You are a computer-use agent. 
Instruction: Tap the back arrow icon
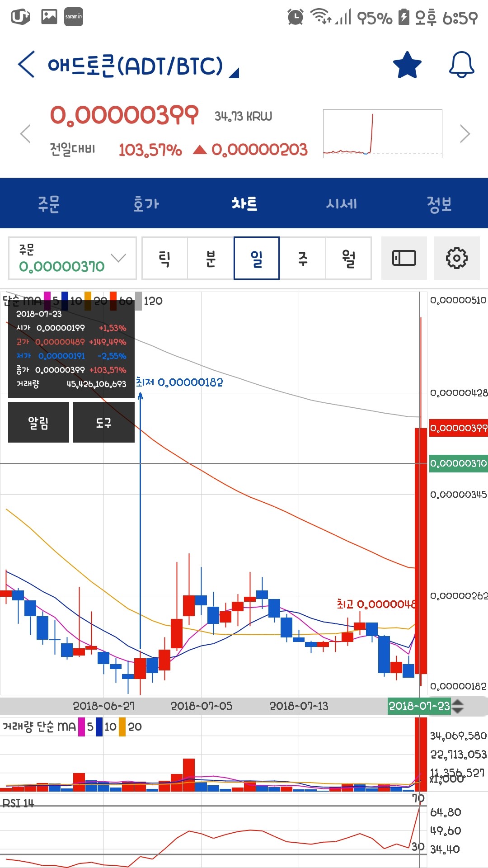coord(26,64)
